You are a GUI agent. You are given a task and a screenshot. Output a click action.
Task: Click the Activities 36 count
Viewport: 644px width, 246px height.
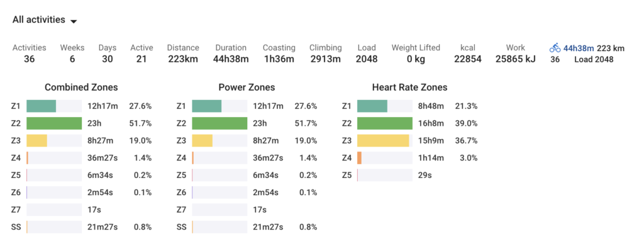point(29,54)
